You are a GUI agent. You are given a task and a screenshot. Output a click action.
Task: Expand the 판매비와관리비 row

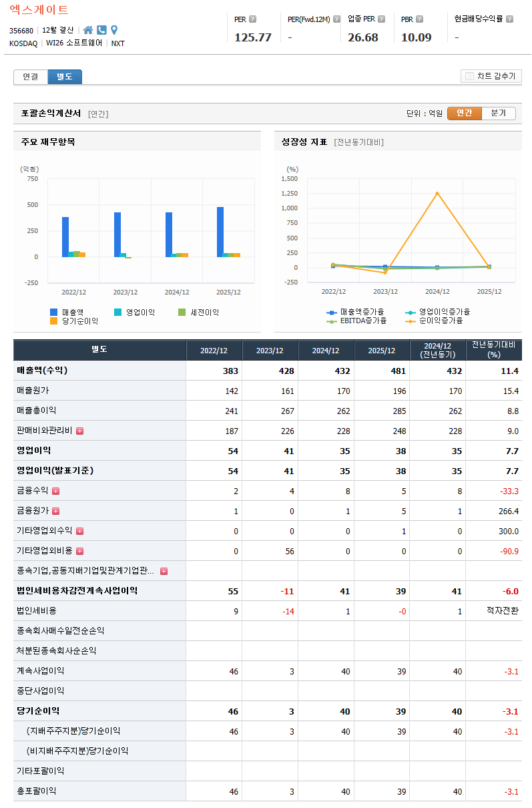[x=79, y=431]
